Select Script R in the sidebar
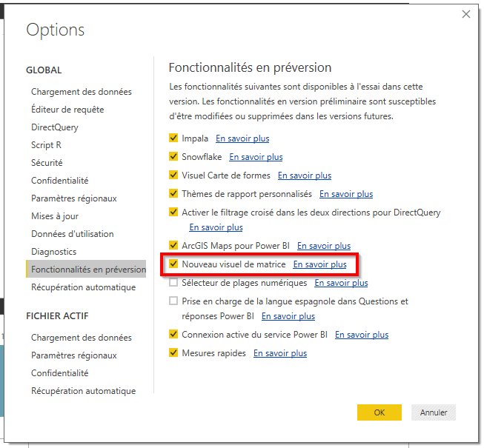This screenshot has width=484, height=448. click(x=46, y=145)
